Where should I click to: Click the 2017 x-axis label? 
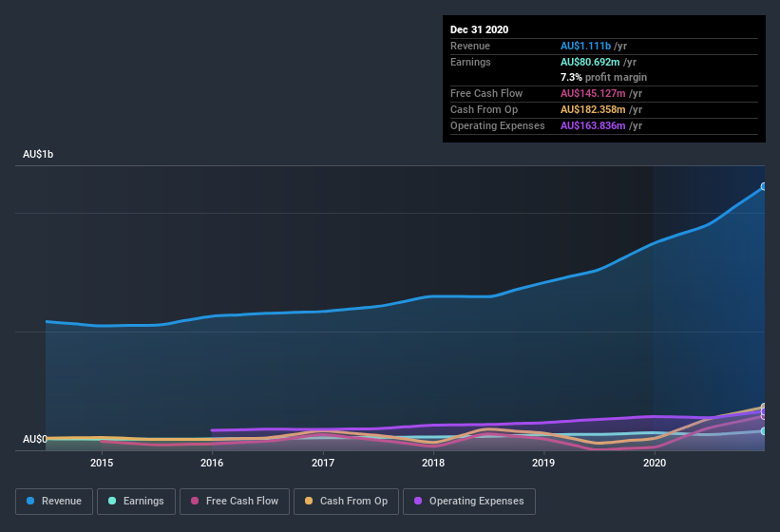[x=323, y=463]
